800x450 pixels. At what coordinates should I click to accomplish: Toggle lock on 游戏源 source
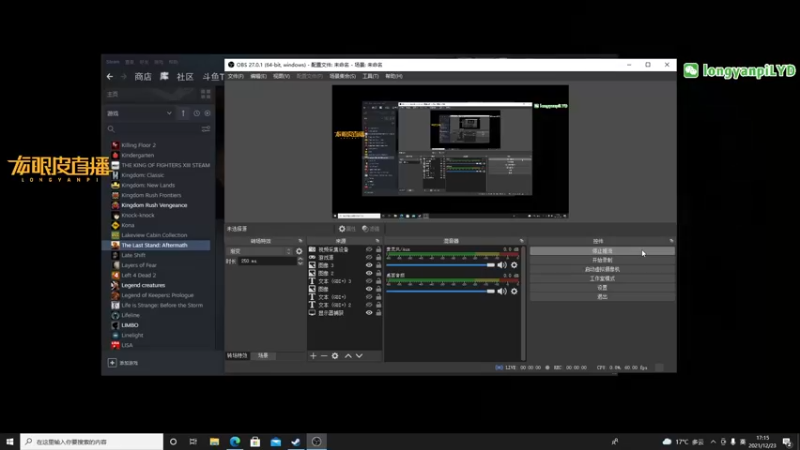[379, 258]
